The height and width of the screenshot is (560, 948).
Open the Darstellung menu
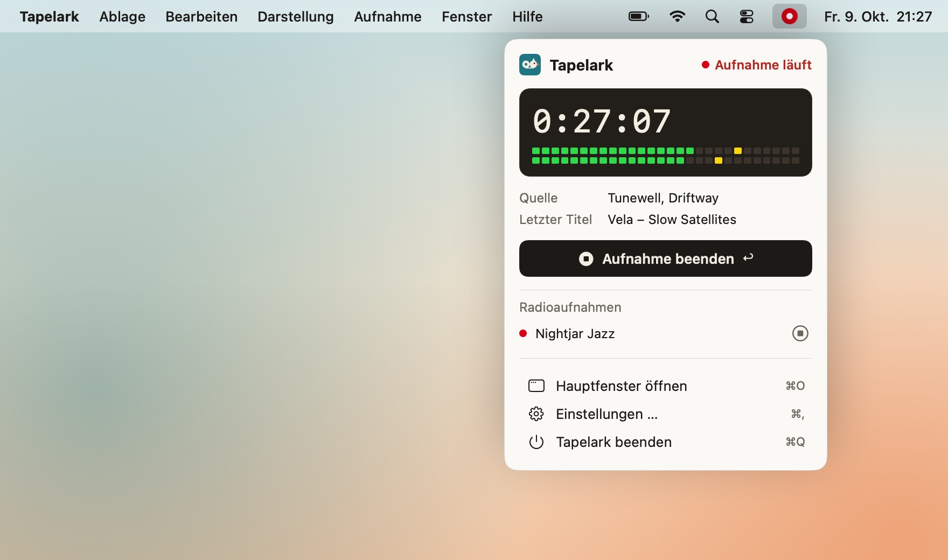296,17
